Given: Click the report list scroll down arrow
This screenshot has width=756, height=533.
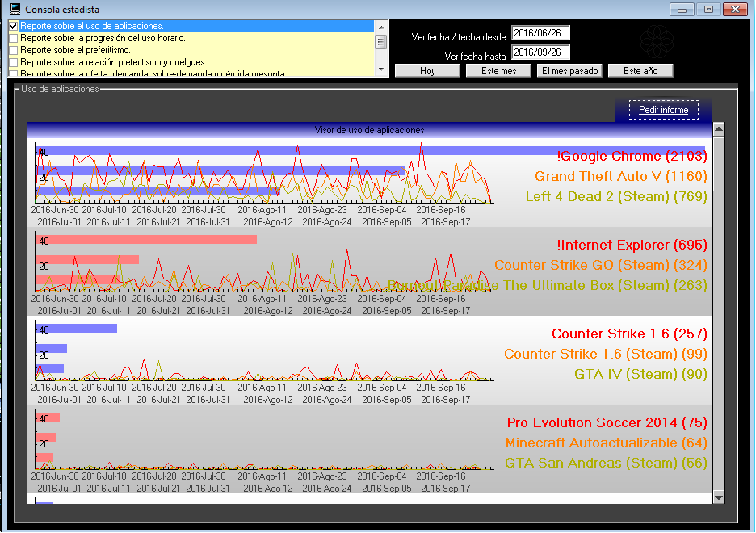Looking at the screenshot, I should pos(381,69).
